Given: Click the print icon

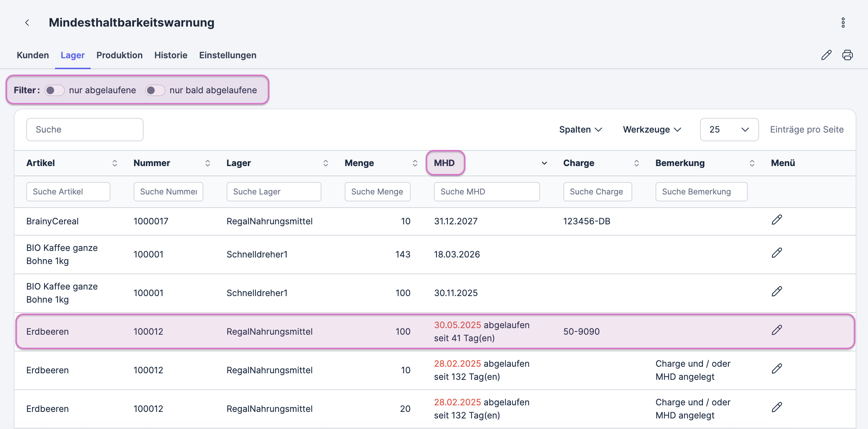Looking at the screenshot, I should pyautogui.click(x=847, y=55).
